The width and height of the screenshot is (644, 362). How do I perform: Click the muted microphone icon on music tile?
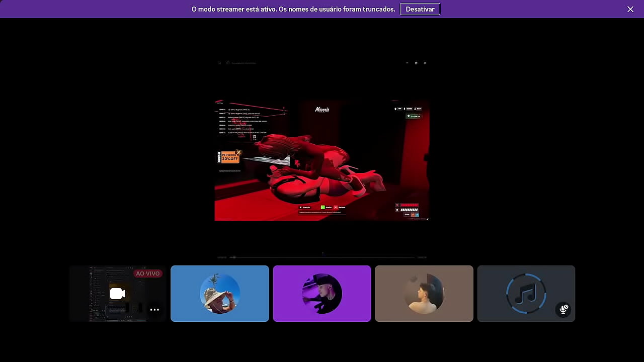pyautogui.click(x=563, y=309)
